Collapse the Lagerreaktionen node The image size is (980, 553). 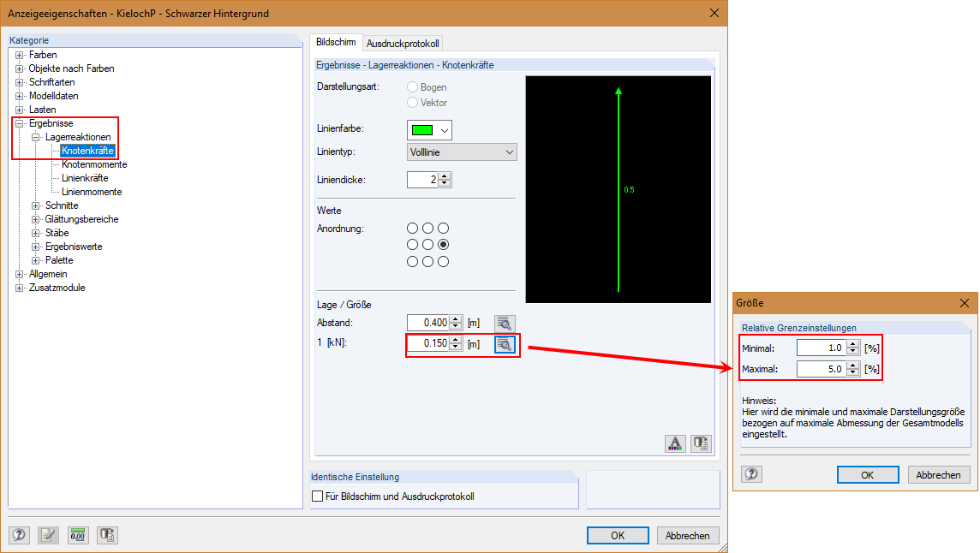pos(36,137)
